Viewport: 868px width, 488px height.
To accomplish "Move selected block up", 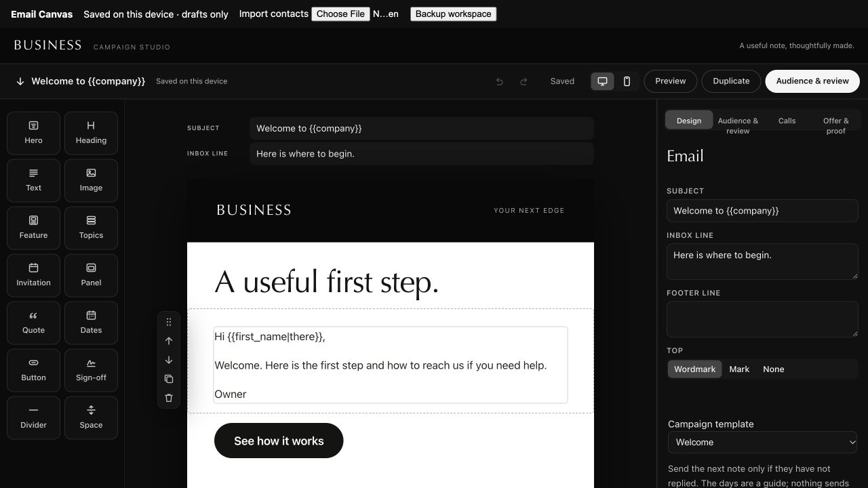I will coord(169,341).
